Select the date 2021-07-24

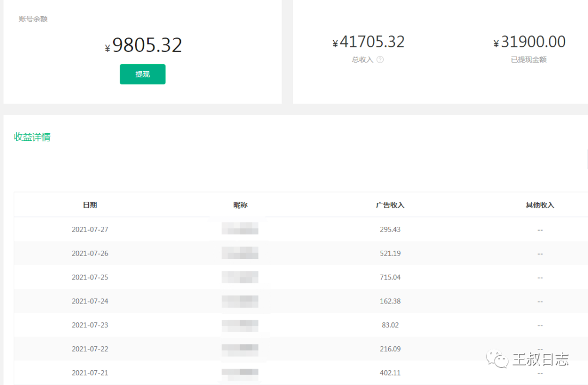click(90, 301)
